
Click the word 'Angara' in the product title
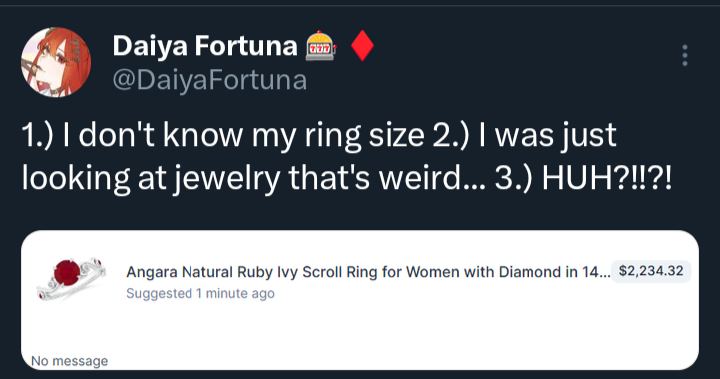152,272
